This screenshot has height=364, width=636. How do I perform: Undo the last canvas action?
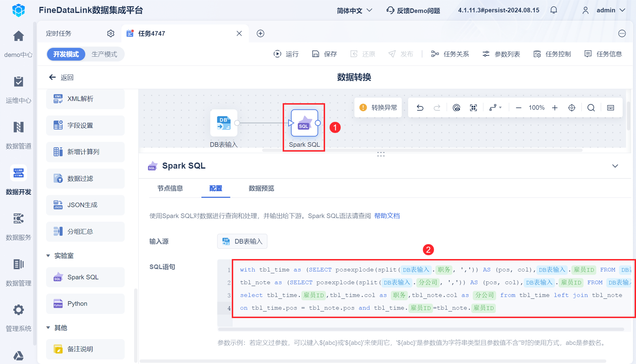420,108
